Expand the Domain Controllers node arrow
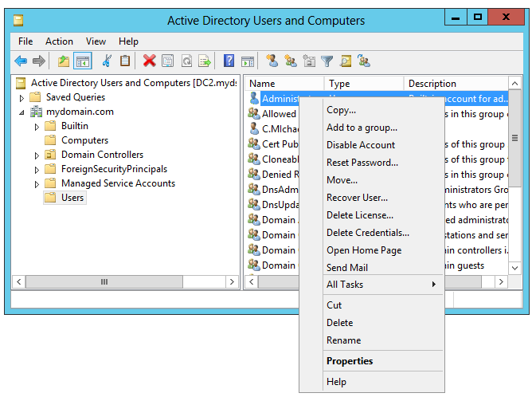The height and width of the screenshot is (397, 532). [x=37, y=155]
